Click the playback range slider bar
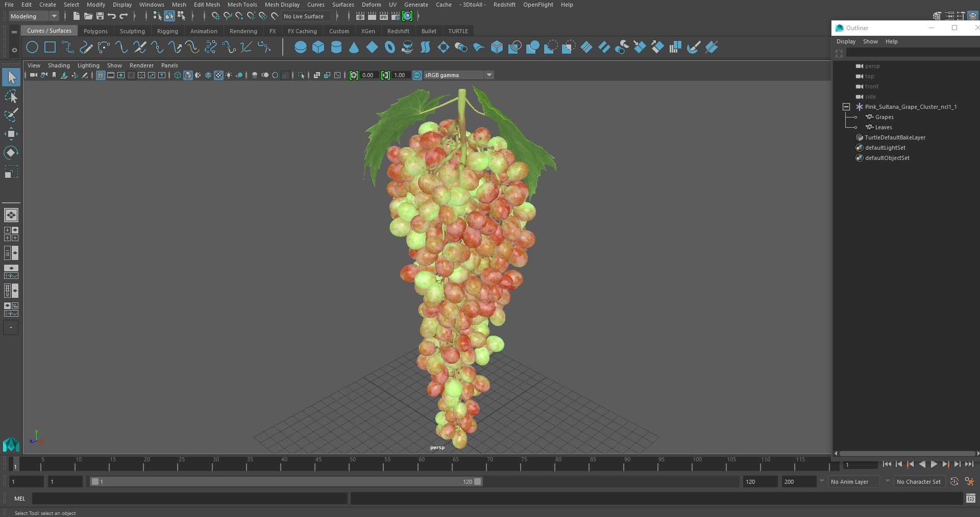The width and height of the screenshot is (980, 517). [286, 482]
